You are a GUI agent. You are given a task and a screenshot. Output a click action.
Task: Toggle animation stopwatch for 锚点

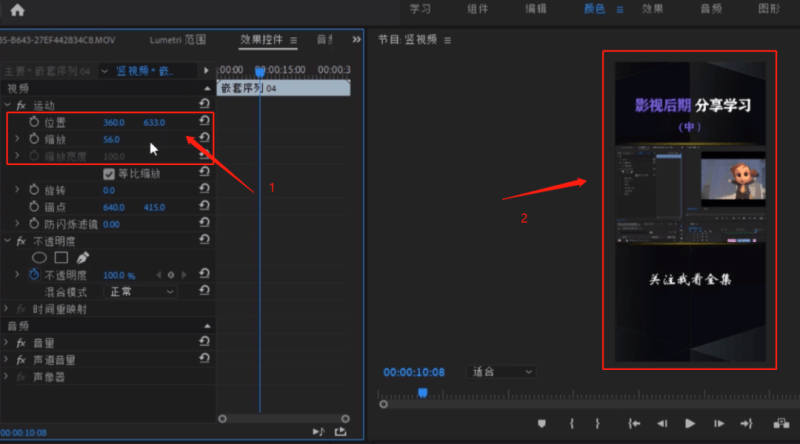tap(34, 207)
